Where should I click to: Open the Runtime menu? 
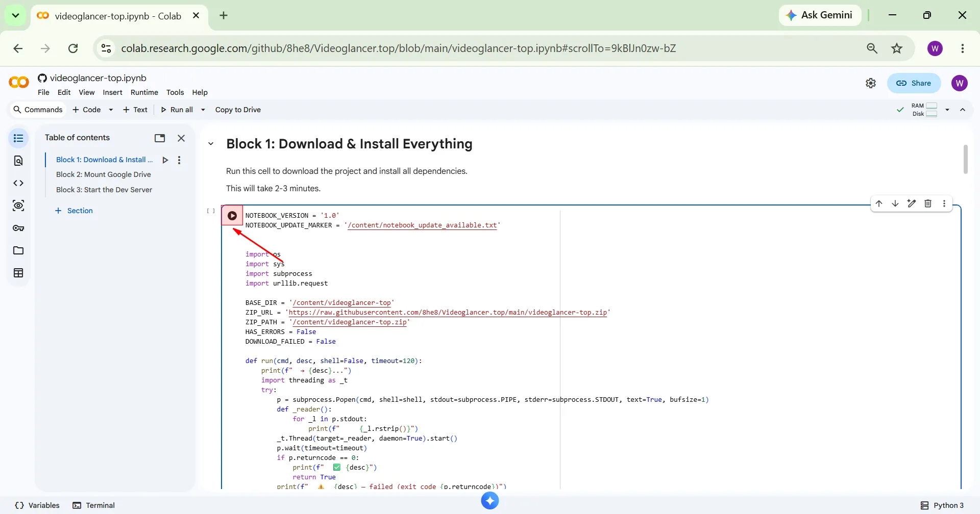point(144,92)
